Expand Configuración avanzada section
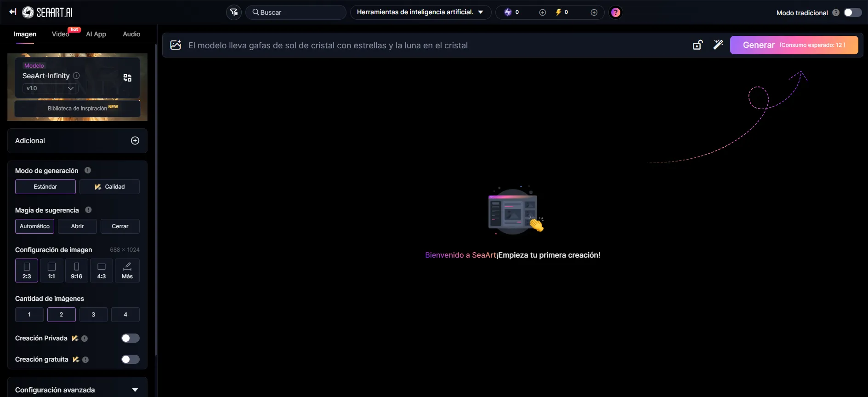868x397 pixels. (135, 390)
